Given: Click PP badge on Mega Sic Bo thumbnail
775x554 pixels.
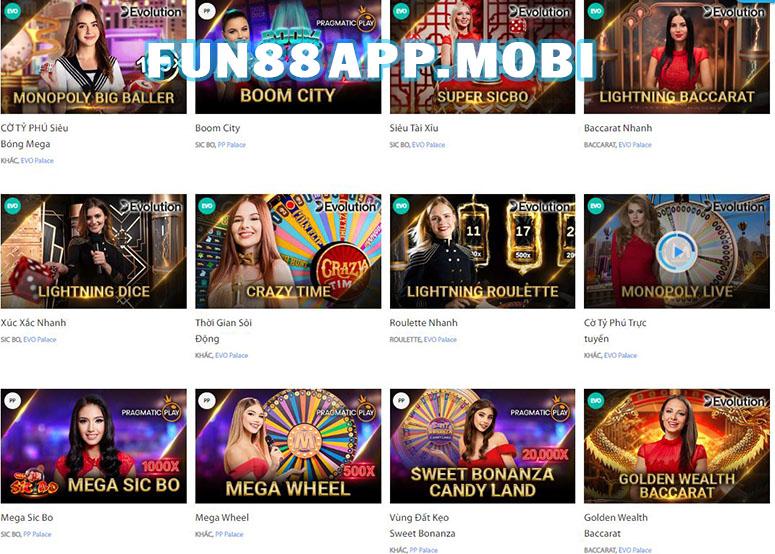Looking at the screenshot, I should pos(12,400).
